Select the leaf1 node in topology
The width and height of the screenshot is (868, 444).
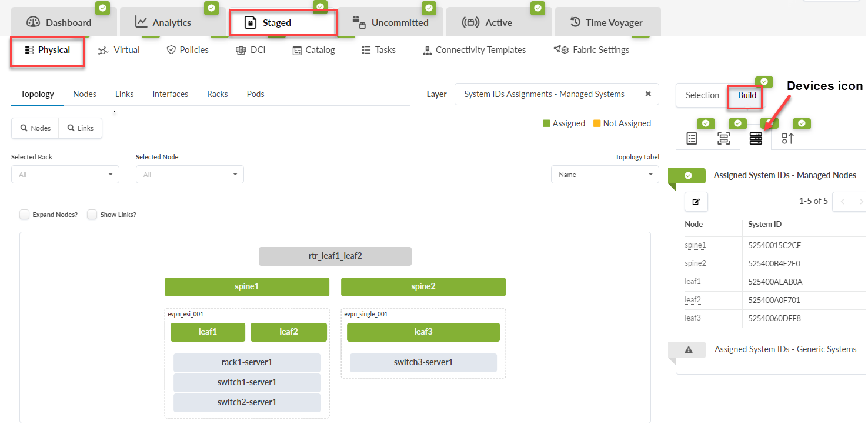[x=208, y=332]
